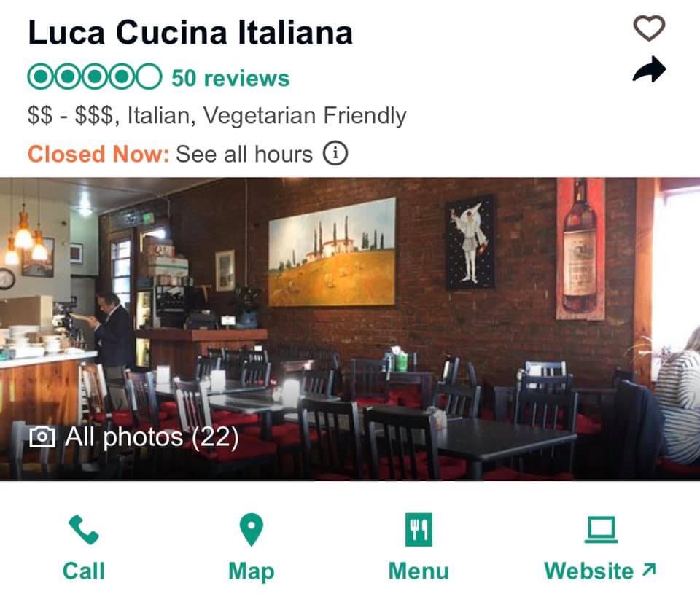700x602 pixels.
Task: Tap the share arrow icon
Action: click(649, 70)
